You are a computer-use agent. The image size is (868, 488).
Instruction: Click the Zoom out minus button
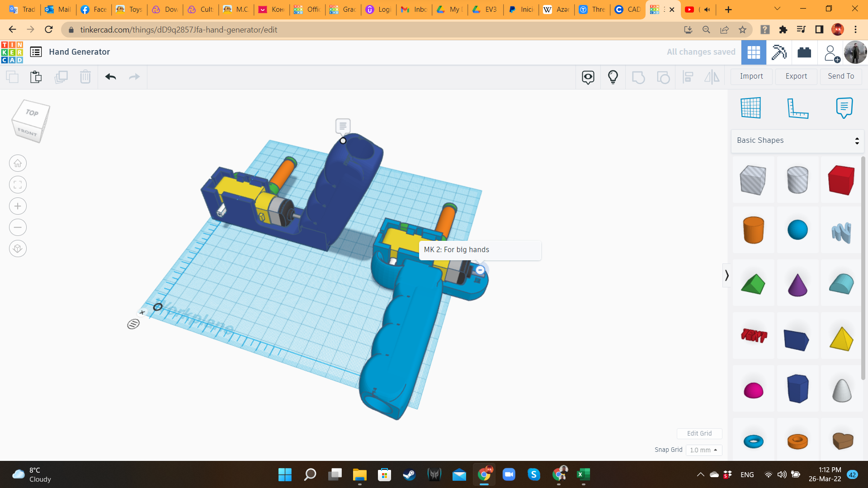pos(18,227)
